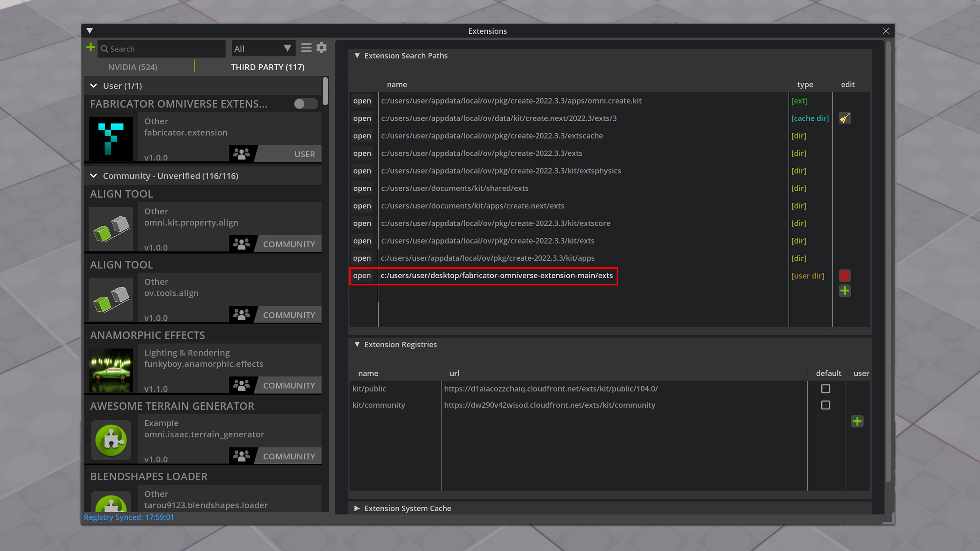The image size is (980, 551).
Task: Check the default box for kit/public registry
Action: [826, 389]
